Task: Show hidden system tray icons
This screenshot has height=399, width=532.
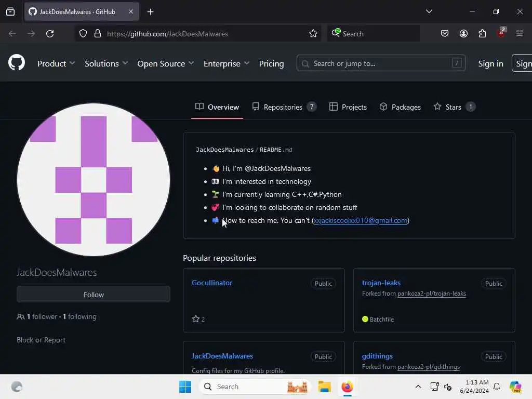Action: (x=418, y=387)
